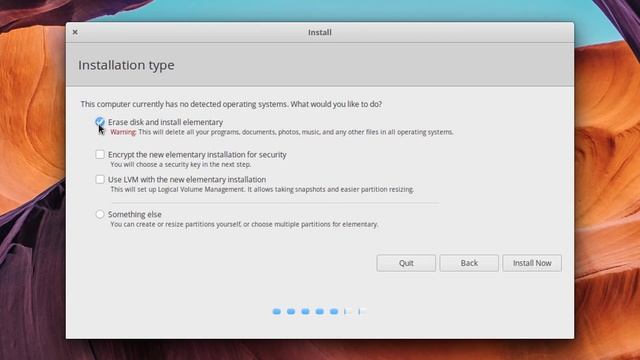Click the Quit button

[406, 263]
